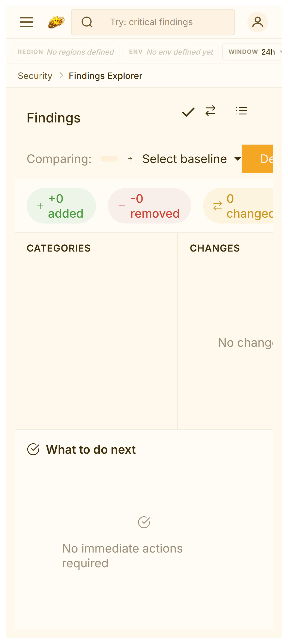The height and width of the screenshot is (644, 288).
Task: Toggle the +0 added filter chip
Action: [61, 206]
